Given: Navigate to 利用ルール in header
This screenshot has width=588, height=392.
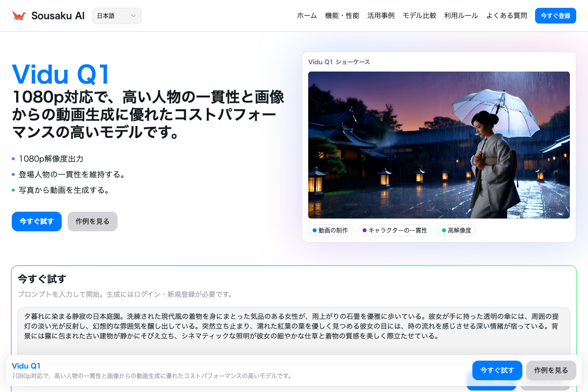Looking at the screenshot, I should point(461,16).
